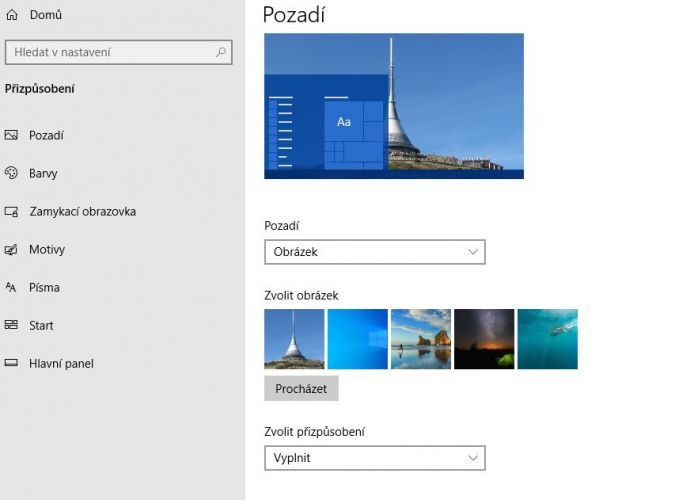Click the Domů home icon
The width and height of the screenshot is (675, 500).
(12, 15)
